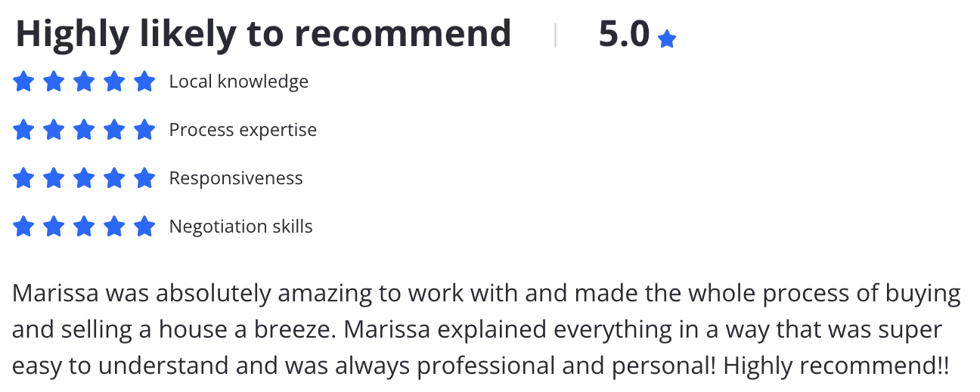
Task: Click fifth star of Local knowledge rating
Action: pyautogui.click(x=144, y=81)
